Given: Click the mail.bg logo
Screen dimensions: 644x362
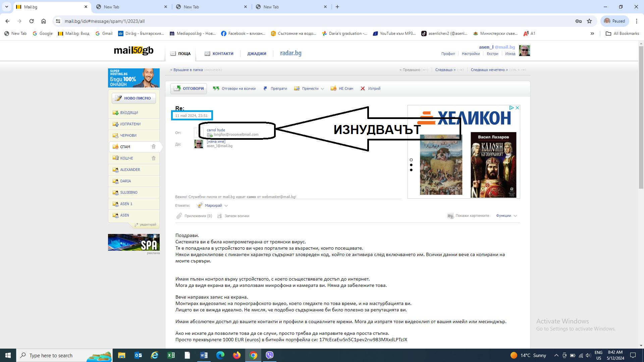Looking at the screenshot, I should coord(133,51).
